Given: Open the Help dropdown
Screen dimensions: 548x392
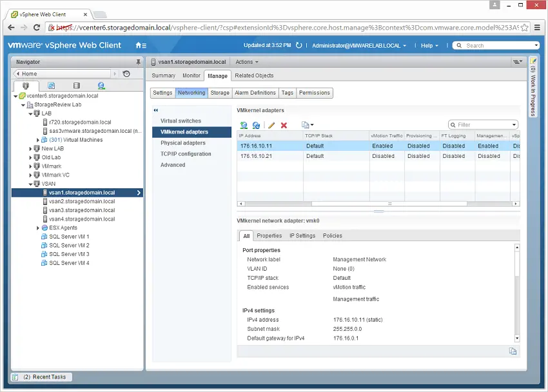Looking at the screenshot, I should [429, 46].
